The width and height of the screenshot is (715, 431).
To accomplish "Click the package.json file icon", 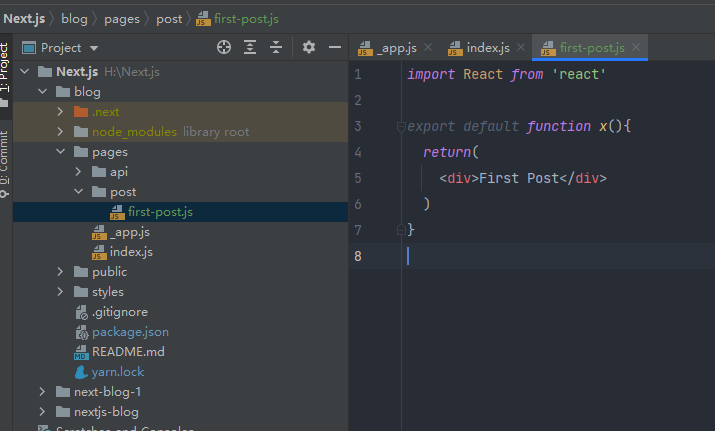I will [82, 332].
